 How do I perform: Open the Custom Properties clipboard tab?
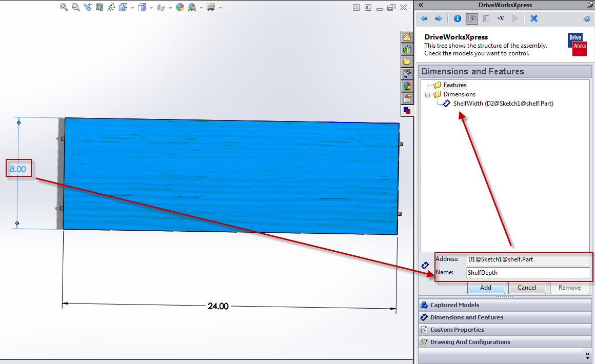(407, 98)
